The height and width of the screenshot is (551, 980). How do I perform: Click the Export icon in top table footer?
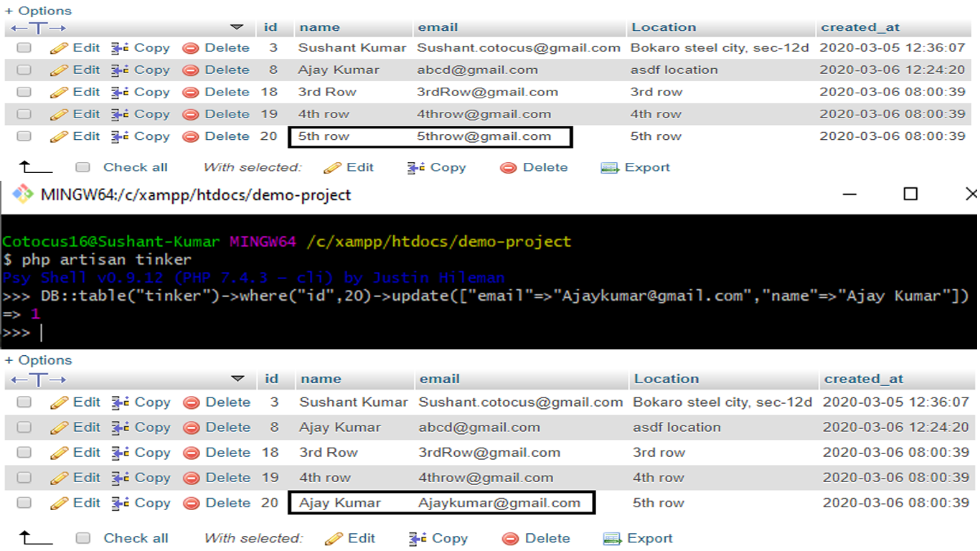tap(610, 168)
